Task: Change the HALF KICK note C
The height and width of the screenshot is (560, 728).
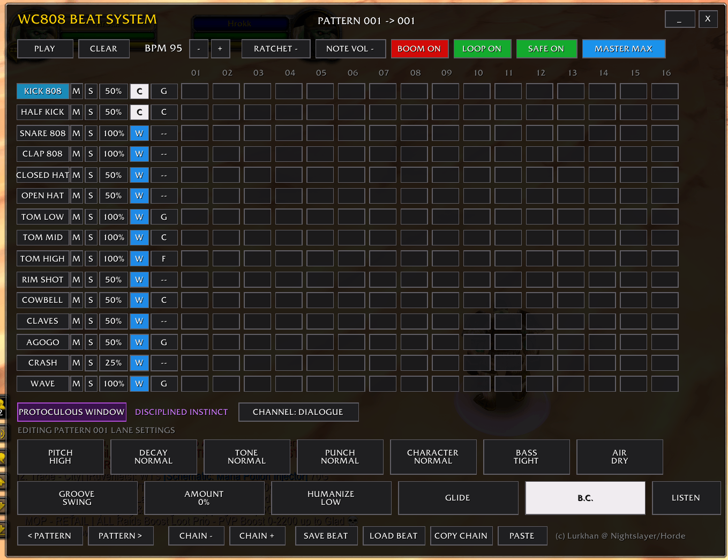Action: (x=164, y=112)
